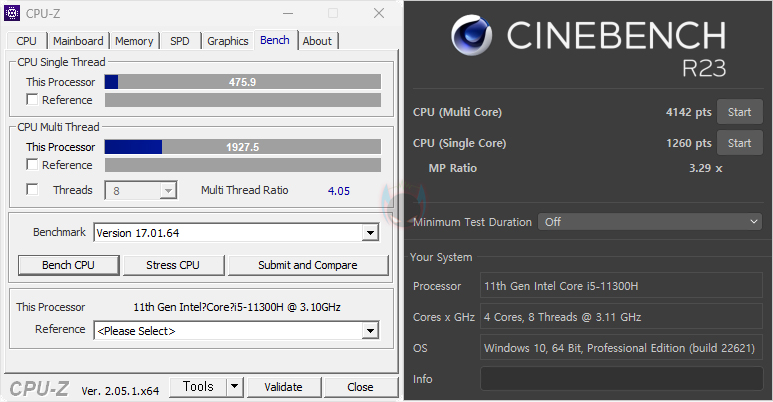Image resolution: width=773 pixels, height=402 pixels.
Task: Click the Stress CPU button
Action: [173, 265]
